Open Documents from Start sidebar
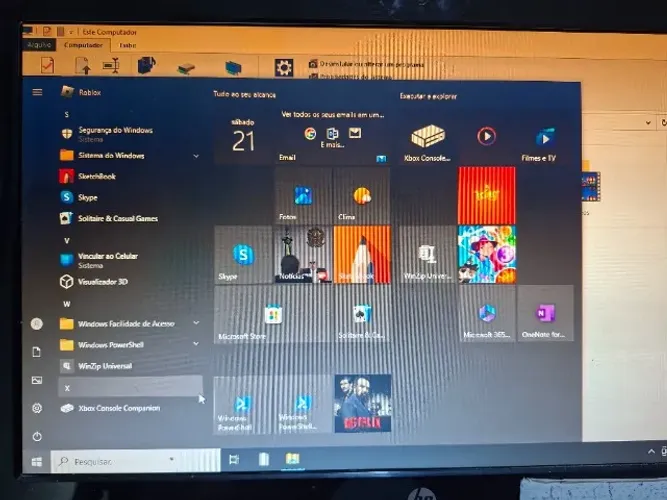 point(37,352)
